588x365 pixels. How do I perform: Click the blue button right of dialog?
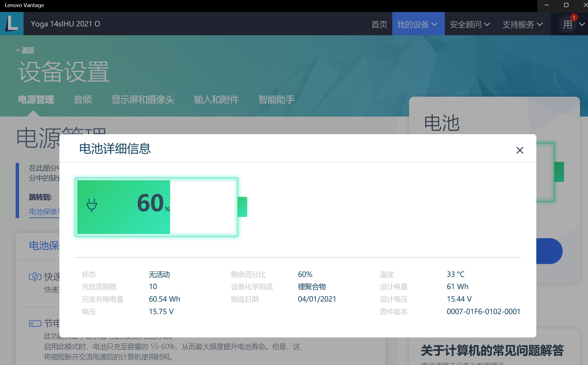549,251
